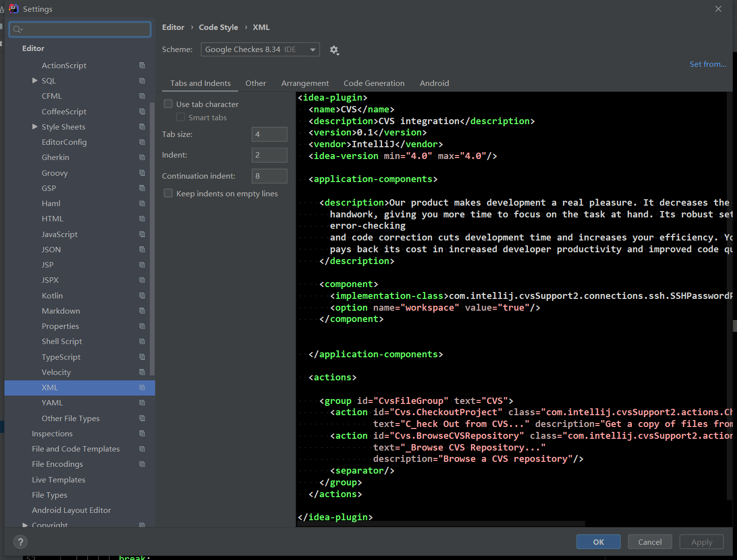Click the project-level icon beside CoffeeScript

coord(142,111)
